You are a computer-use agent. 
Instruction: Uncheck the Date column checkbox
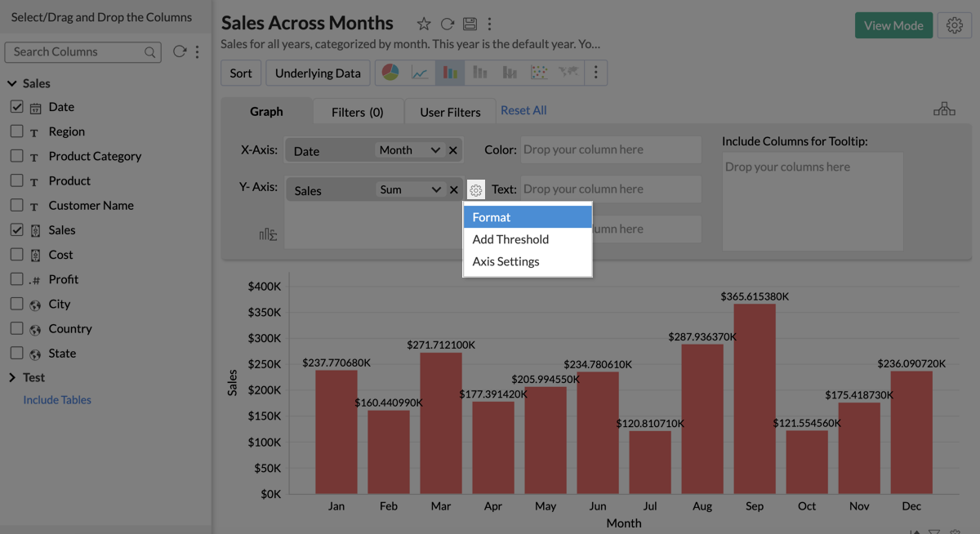(16, 107)
